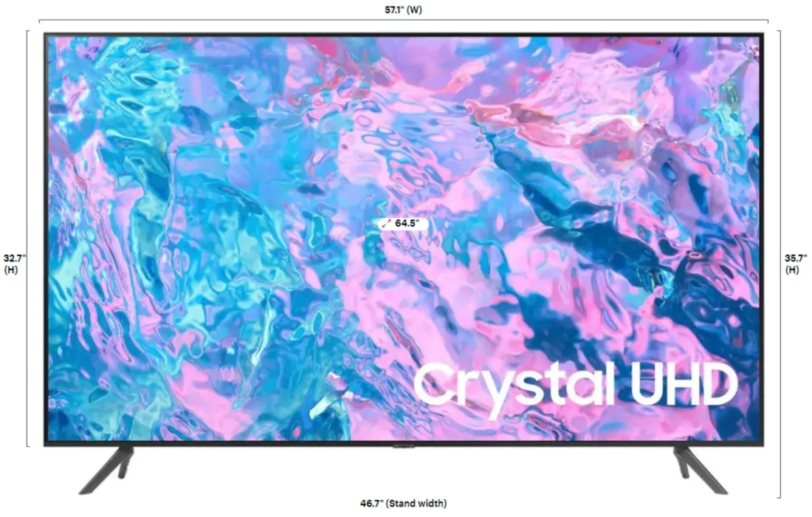
Task: Toggle the 57.1" (W) width measurement
Action: [x=402, y=10]
